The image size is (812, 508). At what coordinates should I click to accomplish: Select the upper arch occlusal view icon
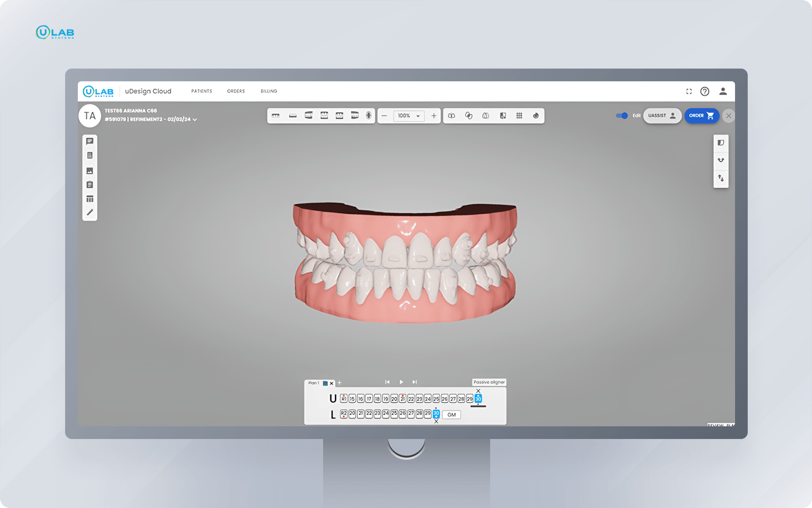[275, 116]
